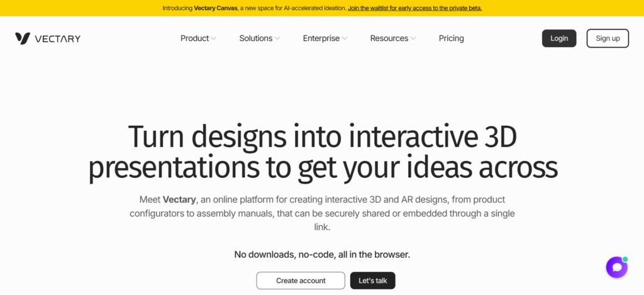The height and width of the screenshot is (295, 644).
Task: Click the Vectary logo icon
Action: 23,38
